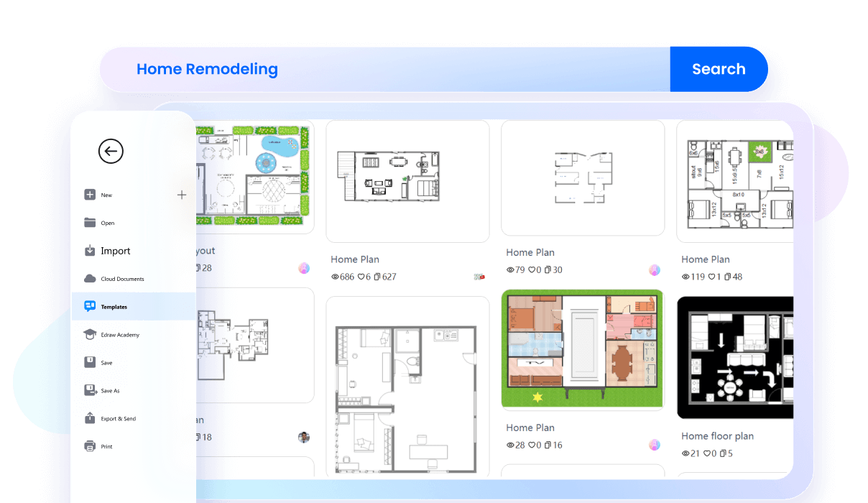The height and width of the screenshot is (503, 868).
Task: Click the Edraw Academy graduation cap icon
Action: pyautogui.click(x=90, y=335)
